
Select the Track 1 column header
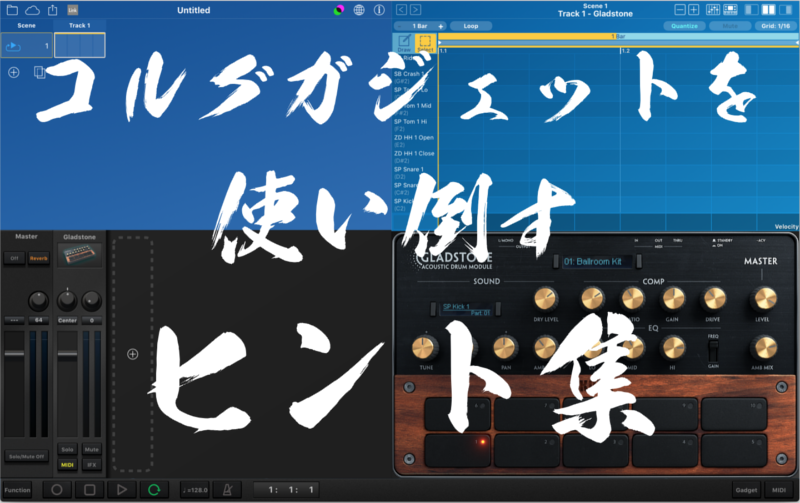[x=80, y=26]
